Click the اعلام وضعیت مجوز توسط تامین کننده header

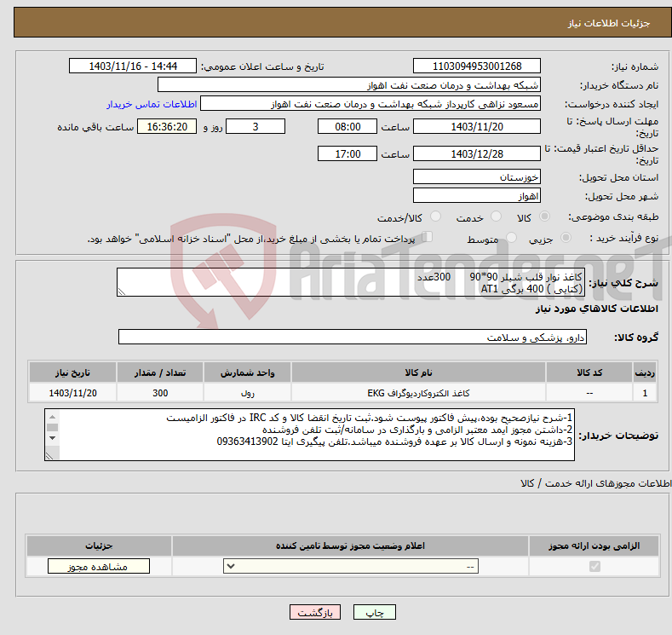tap(350, 546)
